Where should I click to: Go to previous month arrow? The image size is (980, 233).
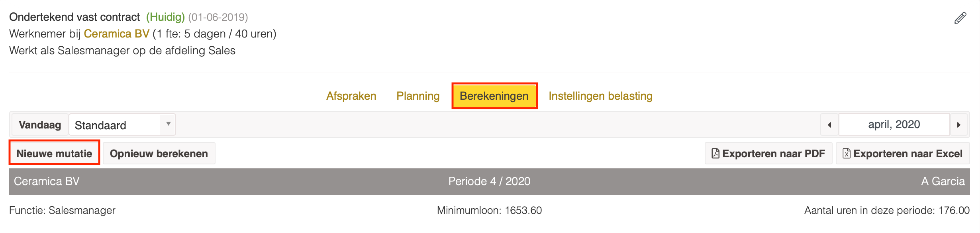[829, 125]
